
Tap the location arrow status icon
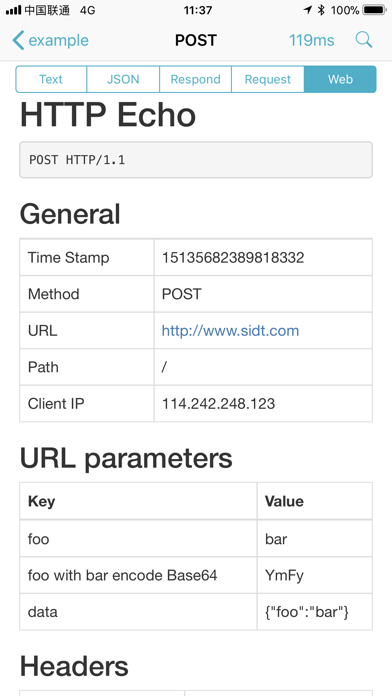[x=308, y=10]
